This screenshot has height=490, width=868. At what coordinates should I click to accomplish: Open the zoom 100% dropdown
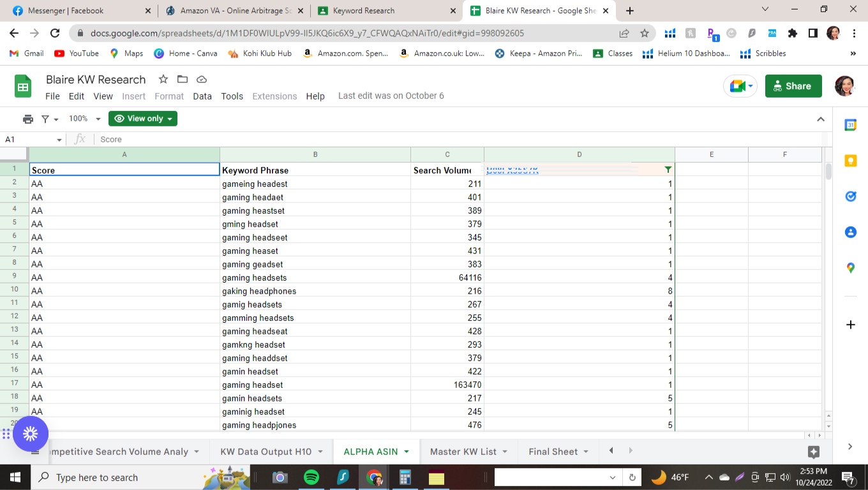pos(85,119)
